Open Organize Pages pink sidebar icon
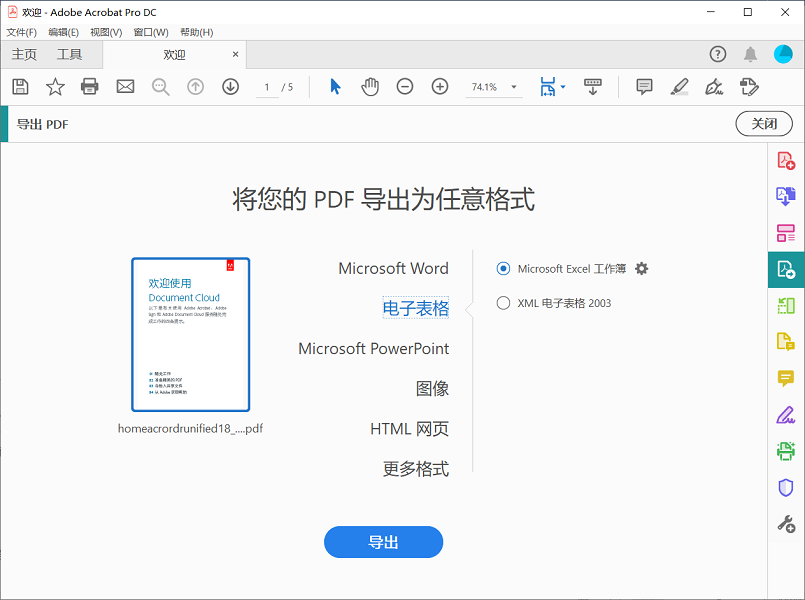 pyautogui.click(x=786, y=233)
